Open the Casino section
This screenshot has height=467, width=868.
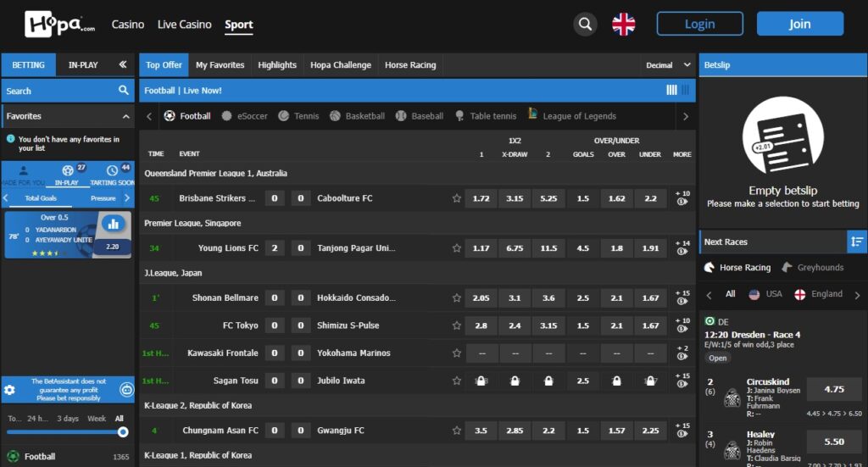coord(128,25)
